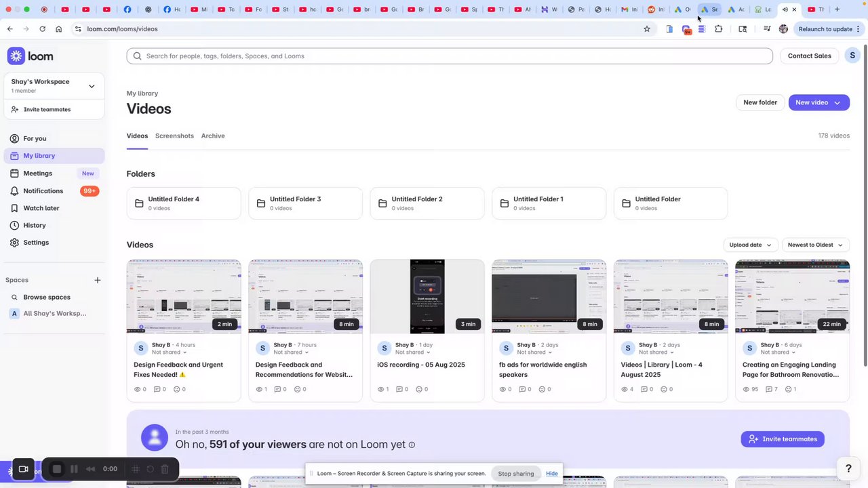Open Untitled Folder 1
This screenshot has height=488, width=868.
(x=549, y=203)
